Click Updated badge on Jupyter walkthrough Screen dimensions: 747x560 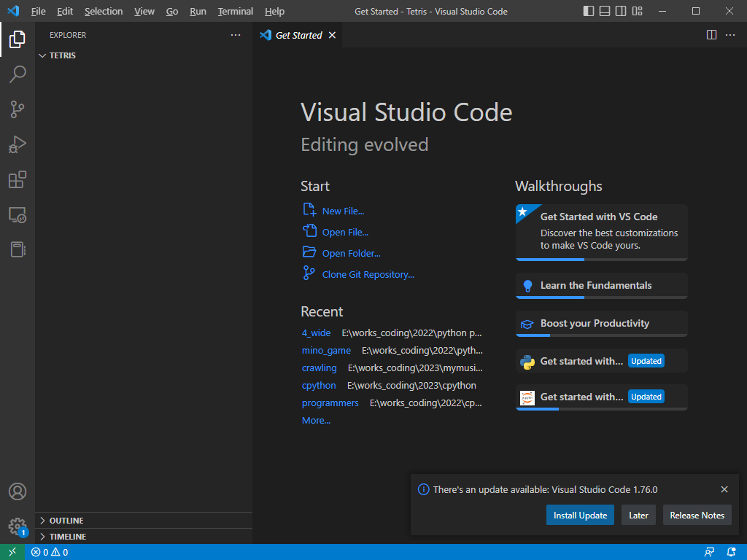646,397
